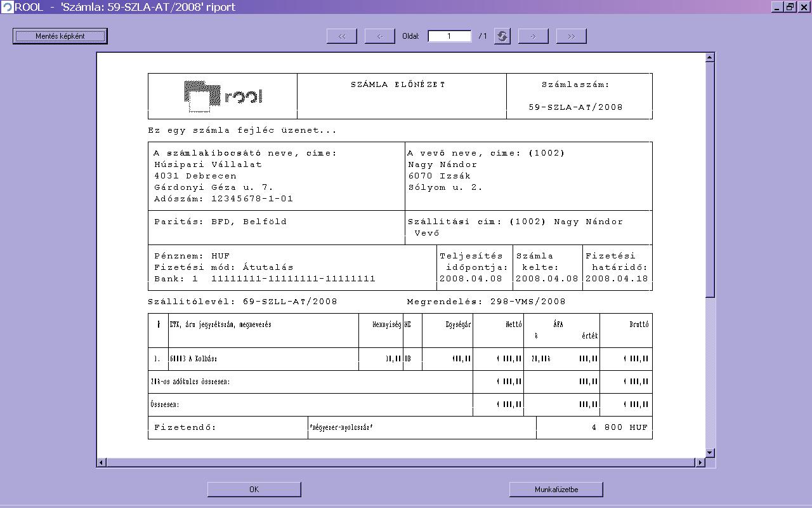Click the ROOL icon in title bar

point(7,7)
